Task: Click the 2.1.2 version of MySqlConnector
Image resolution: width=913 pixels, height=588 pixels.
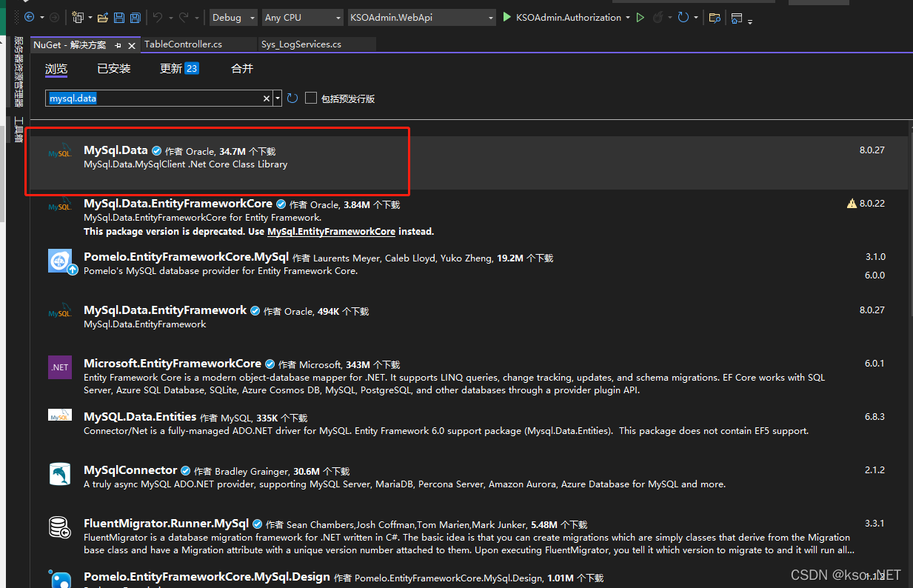Action: click(874, 470)
